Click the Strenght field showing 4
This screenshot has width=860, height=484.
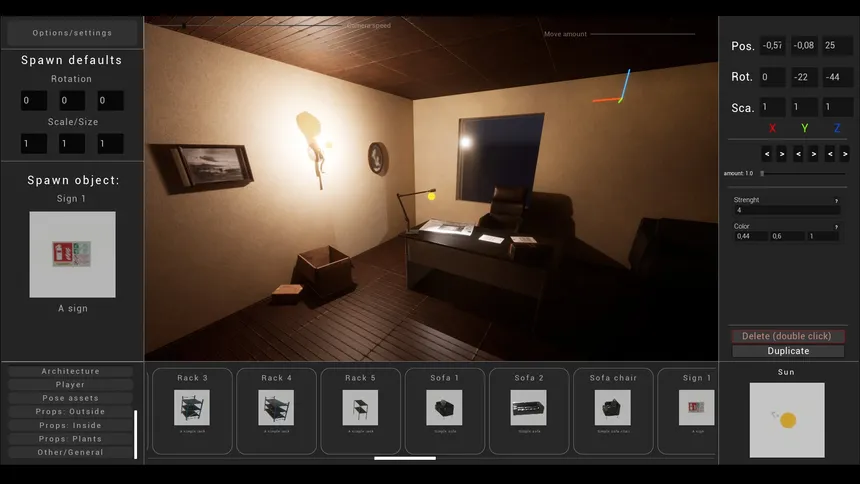tap(787, 210)
